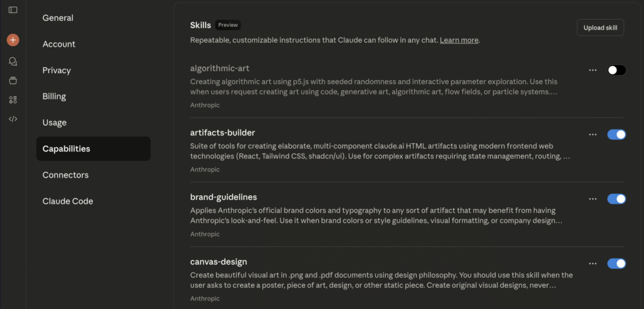Image resolution: width=644 pixels, height=309 pixels.
Task: Follow the Learn more link
Action: [x=459, y=40]
